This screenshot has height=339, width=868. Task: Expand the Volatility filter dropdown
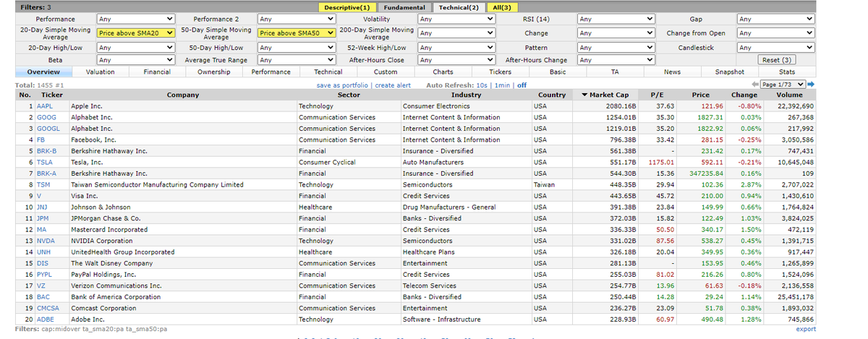(x=456, y=20)
